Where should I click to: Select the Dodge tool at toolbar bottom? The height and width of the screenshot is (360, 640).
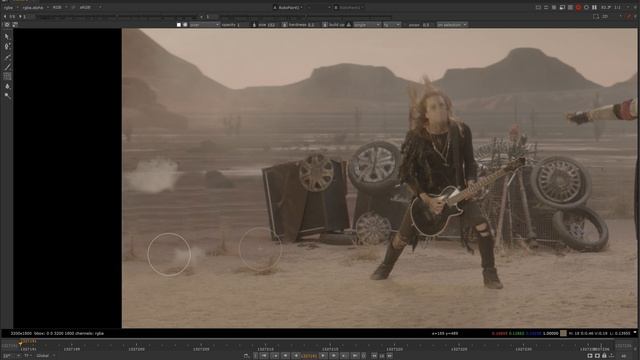7,96
